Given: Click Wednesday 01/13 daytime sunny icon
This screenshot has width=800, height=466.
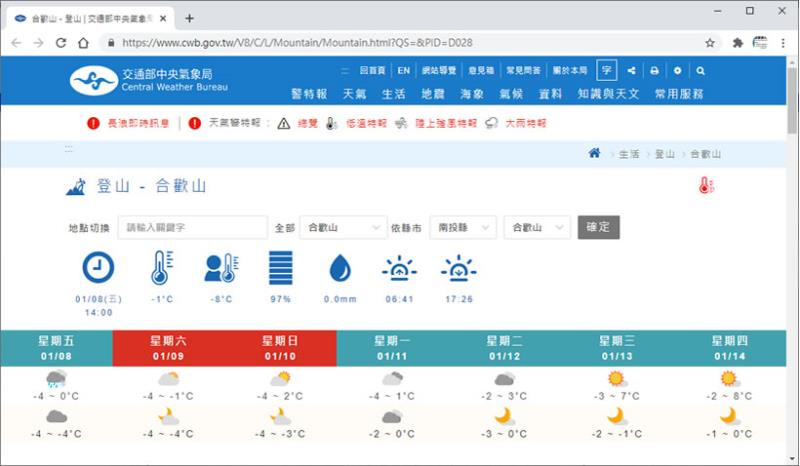Looking at the screenshot, I should pos(617,379).
